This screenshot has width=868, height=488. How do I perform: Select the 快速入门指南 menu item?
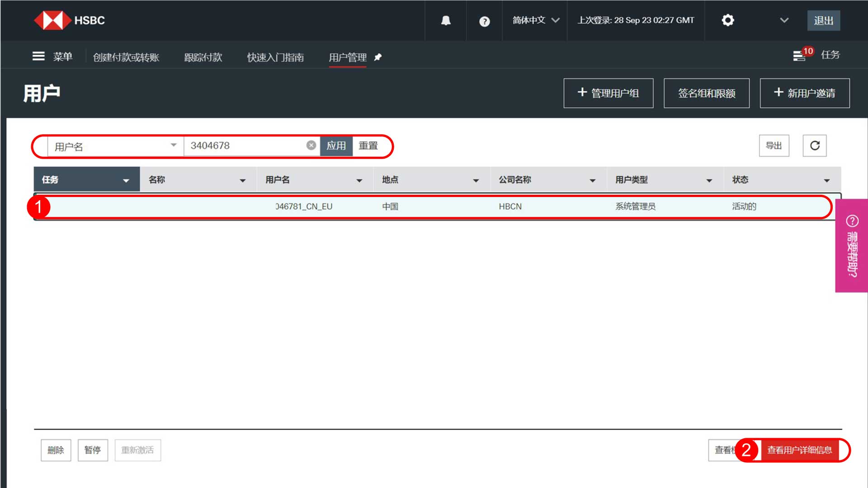275,57
